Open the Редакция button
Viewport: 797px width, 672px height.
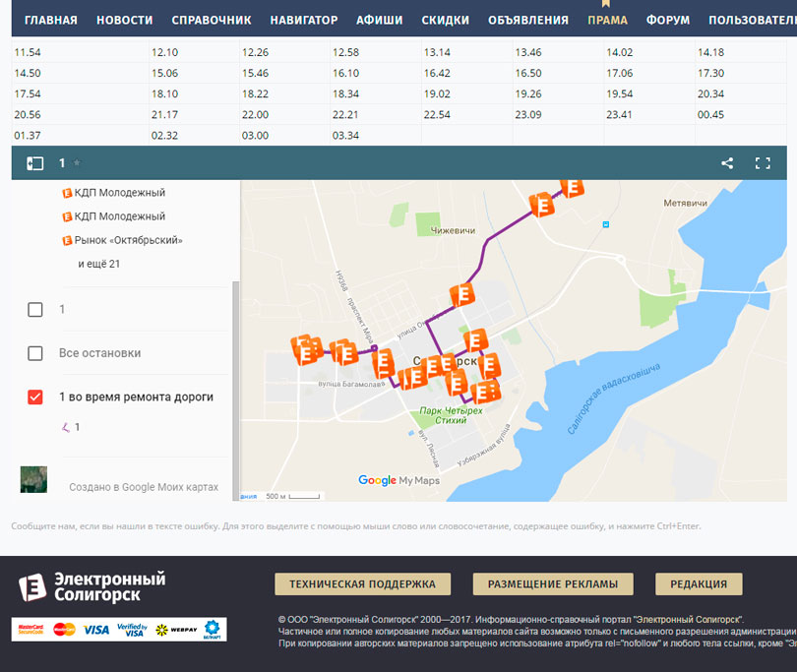(698, 583)
